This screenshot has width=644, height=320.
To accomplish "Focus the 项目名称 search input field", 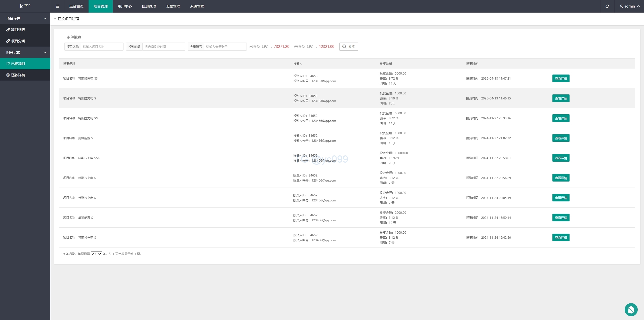I will pos(102,47).
